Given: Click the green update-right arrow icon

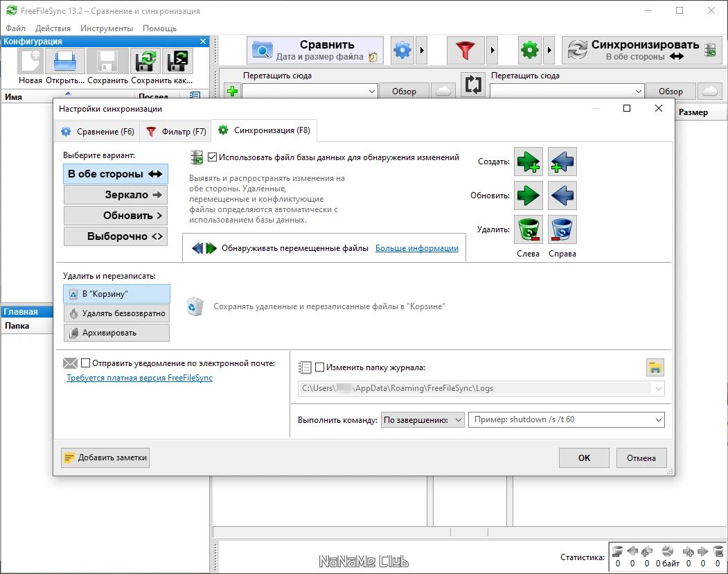Looking at the screenshot, I should pyautogui.click(x=529, y=195).
